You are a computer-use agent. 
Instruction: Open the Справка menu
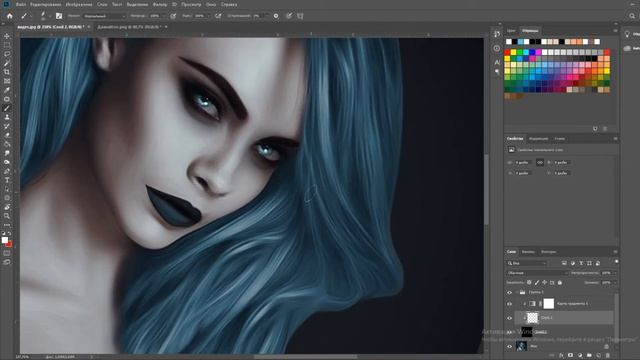[x=229, y=4]
